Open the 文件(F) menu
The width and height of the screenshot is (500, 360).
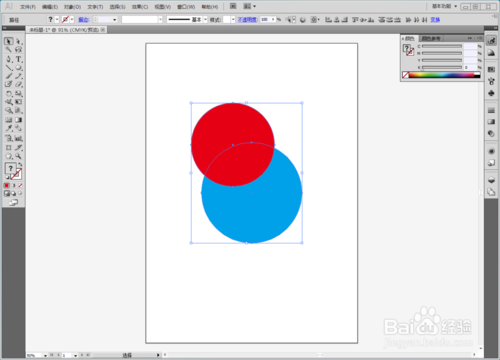click(x=28, y=7)
